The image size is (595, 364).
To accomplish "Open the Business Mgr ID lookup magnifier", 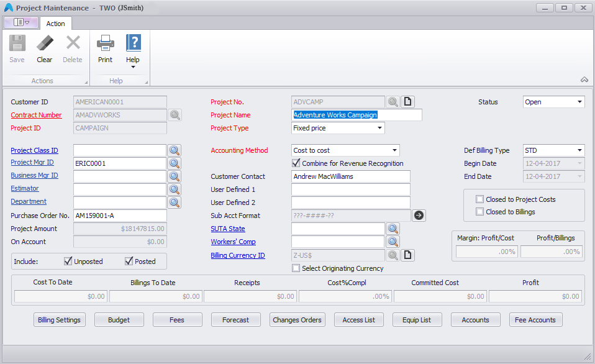I will [175, 176].
